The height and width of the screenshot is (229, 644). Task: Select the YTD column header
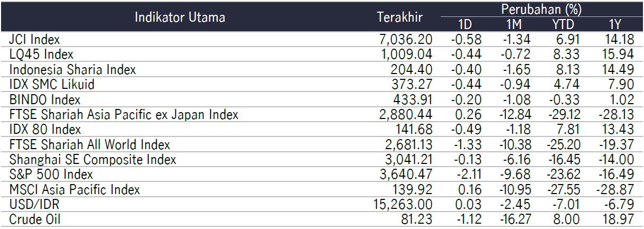pos(564,24)
